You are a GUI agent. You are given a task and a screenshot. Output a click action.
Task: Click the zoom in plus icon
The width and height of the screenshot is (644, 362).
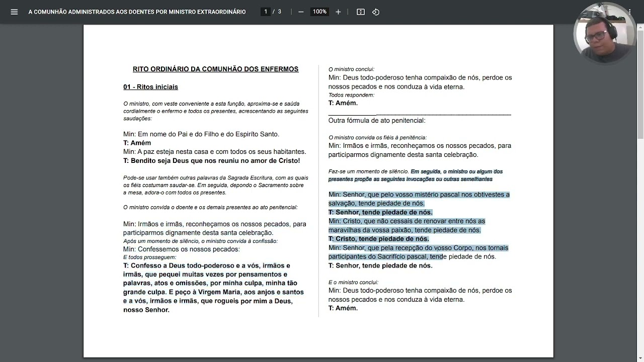(338, 12)
